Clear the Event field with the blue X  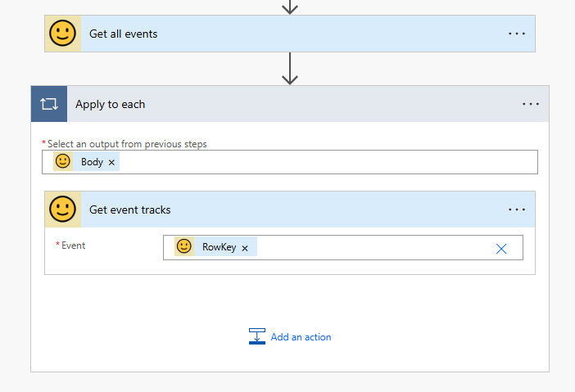tap(501, 248)
